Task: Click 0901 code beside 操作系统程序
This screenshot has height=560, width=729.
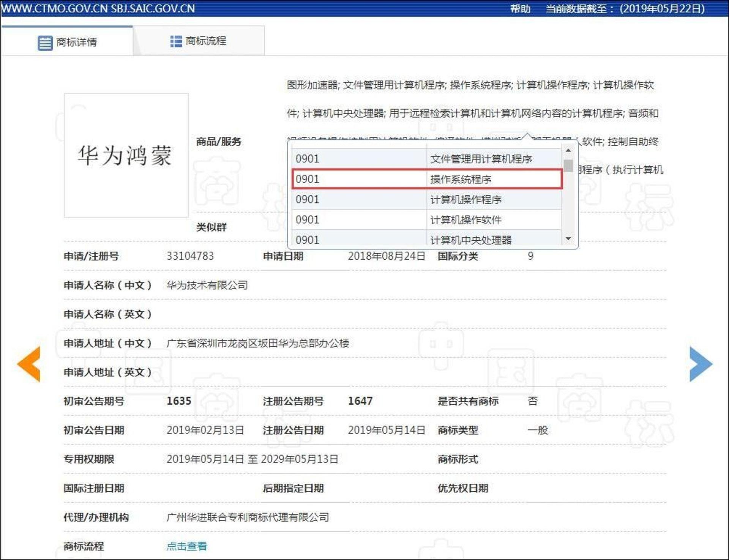Action: pyautogui.click(x=307, y=179)
